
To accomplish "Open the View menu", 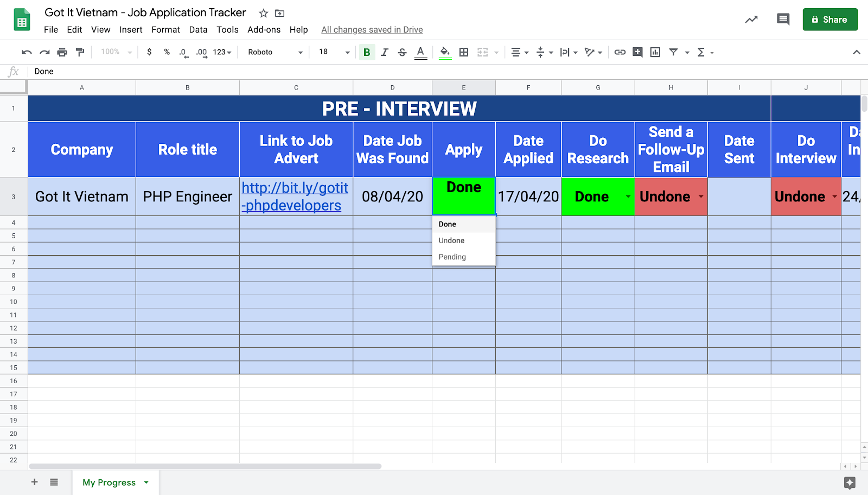I will [100, 30].
